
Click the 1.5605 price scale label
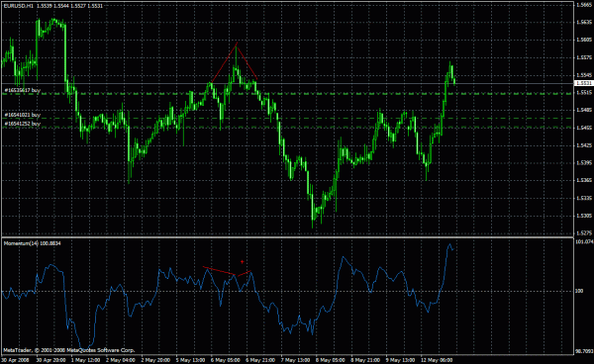pyautogui.click(x=584, y=40)
